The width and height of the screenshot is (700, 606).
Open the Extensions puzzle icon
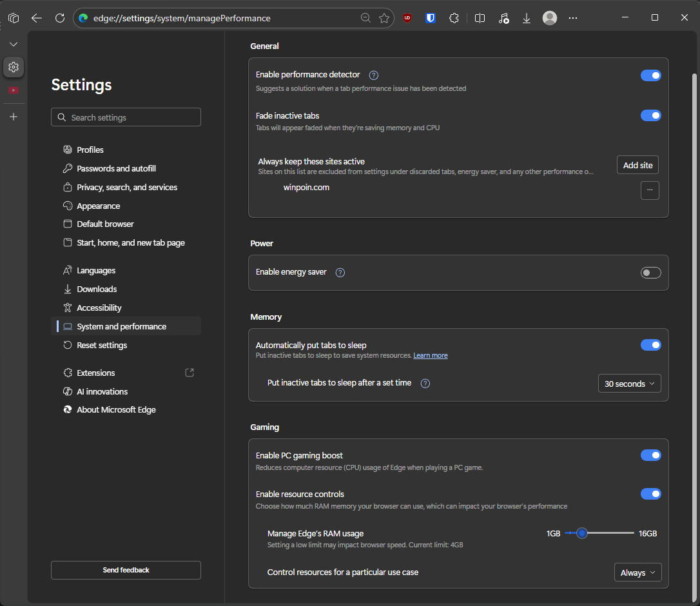[x=454, y=18]
